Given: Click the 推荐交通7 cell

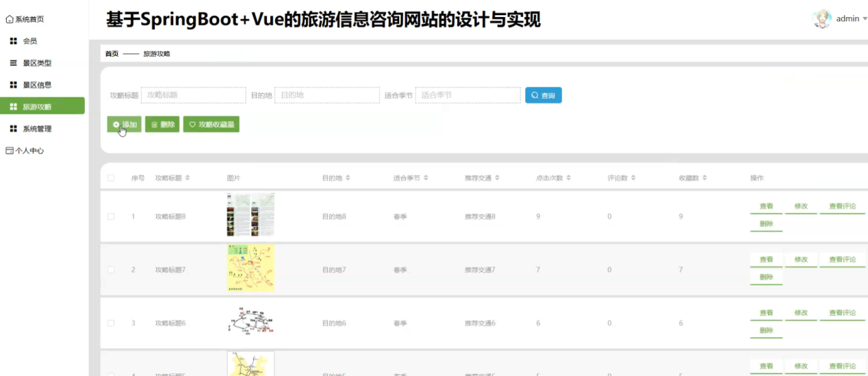Looking at the screenshot, I should (x=480, y=270).
